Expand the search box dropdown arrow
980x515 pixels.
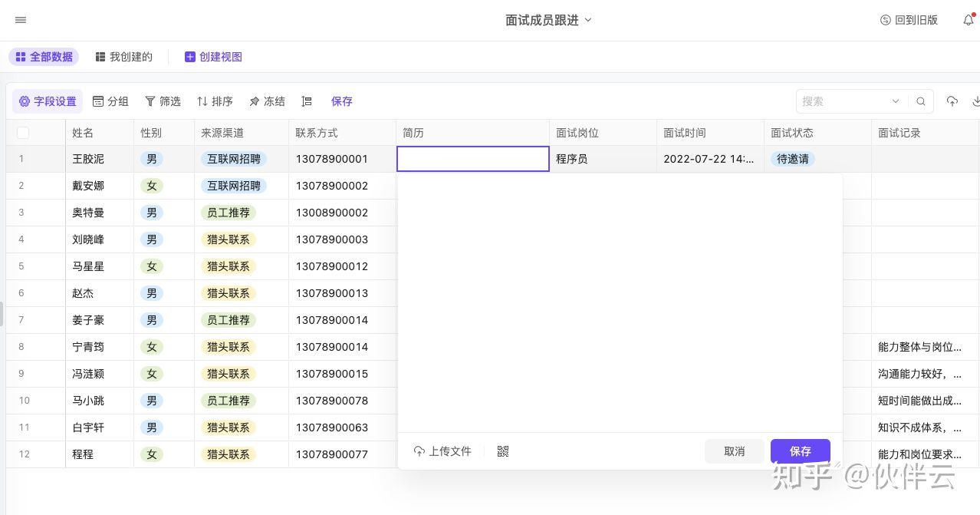tap(896, 101)
